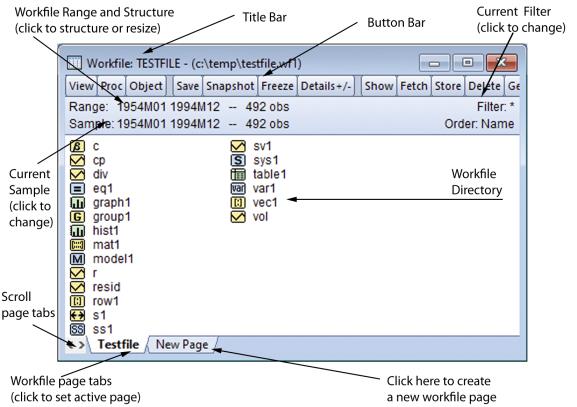Open the View menu button
The width and height of the screenshot is (577, 407).
81,86
